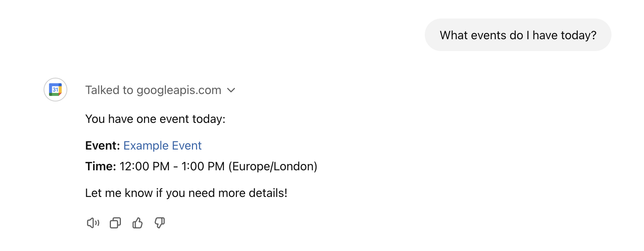Select the user message bubble
Viewport: 644px width, 251px height.
[518, 35]
